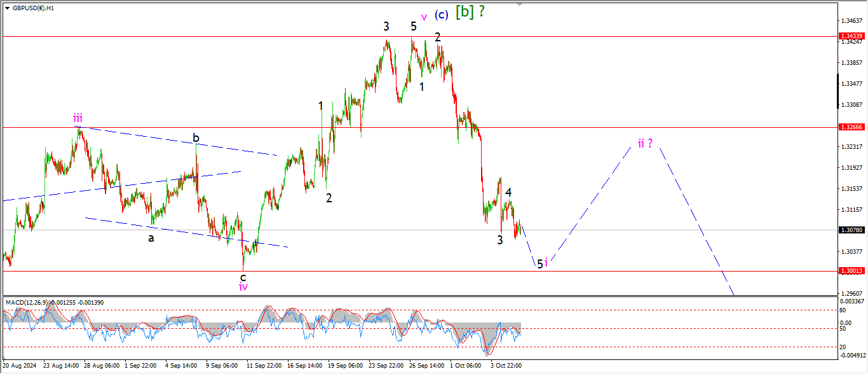Select the '11 Sep 22:00' time axis label

click(x=264, y=366)
